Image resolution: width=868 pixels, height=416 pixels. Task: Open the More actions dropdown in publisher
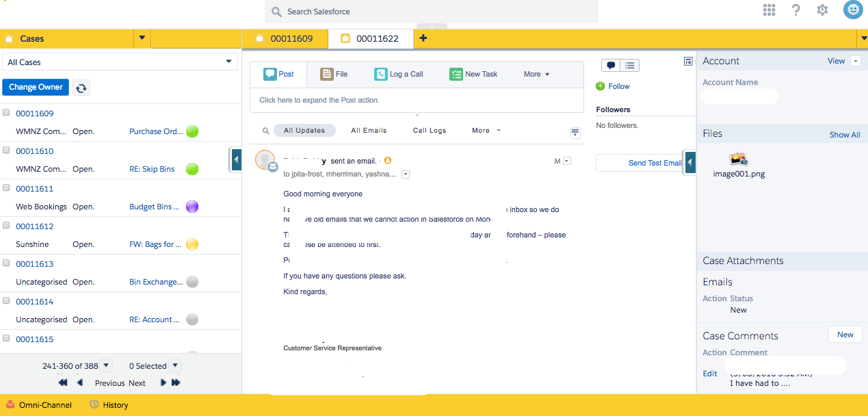[536, 74]
